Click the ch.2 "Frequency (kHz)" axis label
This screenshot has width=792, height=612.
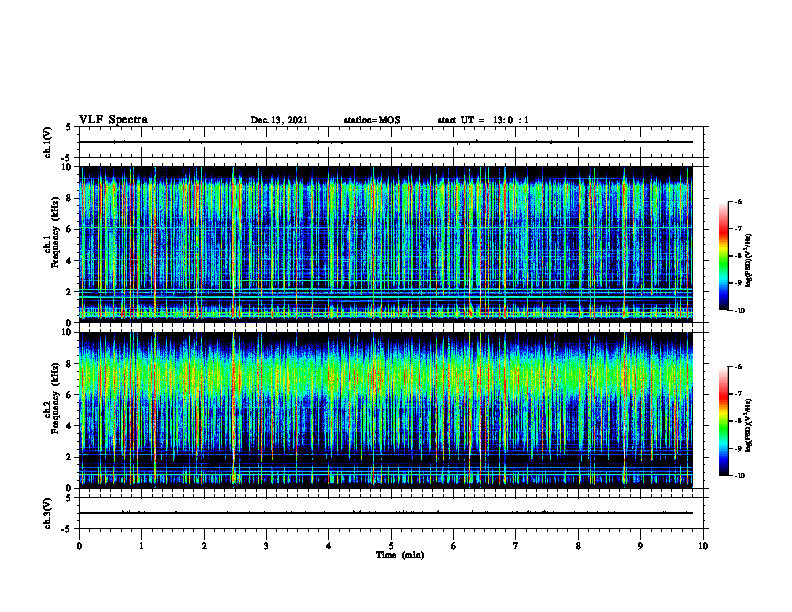(55, 398)
